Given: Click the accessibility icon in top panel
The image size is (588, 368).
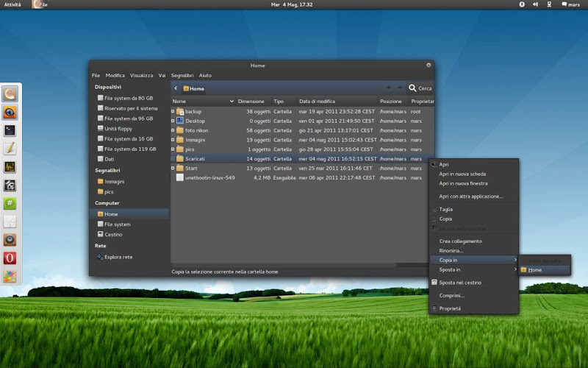Looking at the screenshot, I should pyautogui.click(x=522, y=4).
